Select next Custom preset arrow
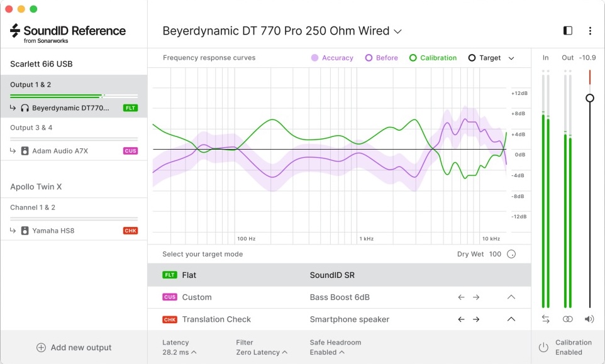The width and height of the screenshot is (605, 364). [x=476, y=297]
